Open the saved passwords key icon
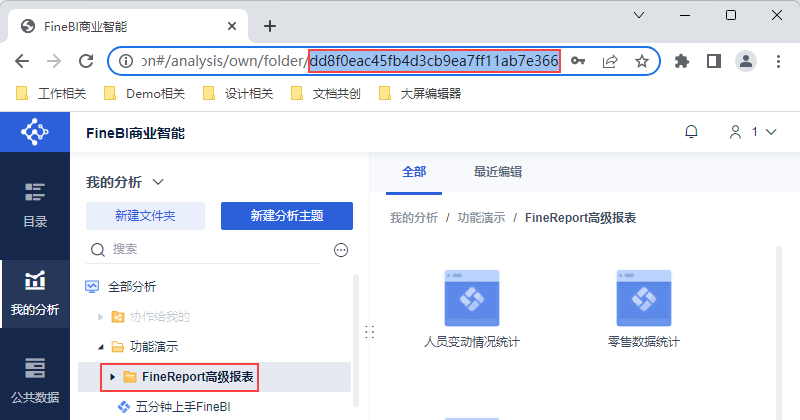 click(x=578, y=61)
